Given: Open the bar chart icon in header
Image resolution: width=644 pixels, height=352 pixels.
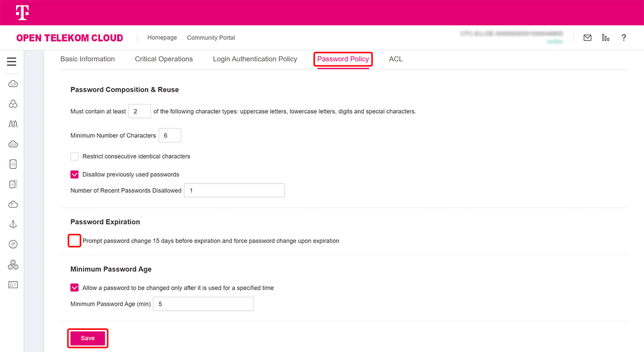Looking at the screenshot, I should [605, 38].
